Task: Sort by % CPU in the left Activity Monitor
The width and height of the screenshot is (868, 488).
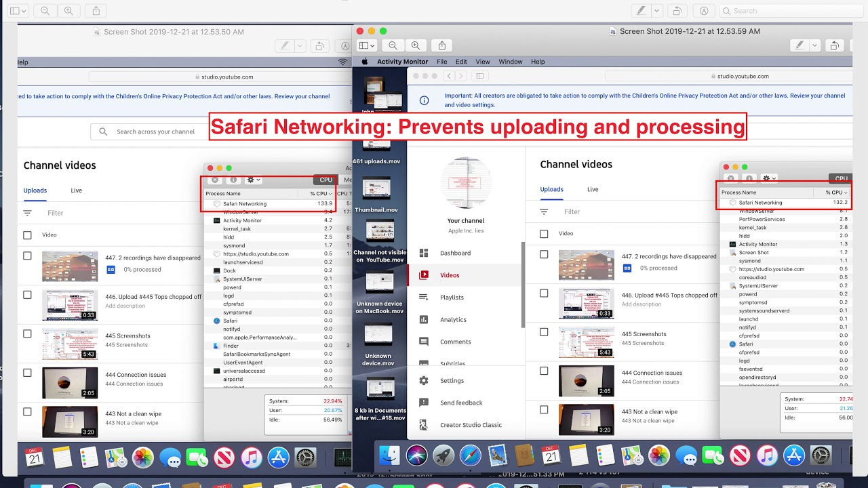Action: tap(319, 194)
